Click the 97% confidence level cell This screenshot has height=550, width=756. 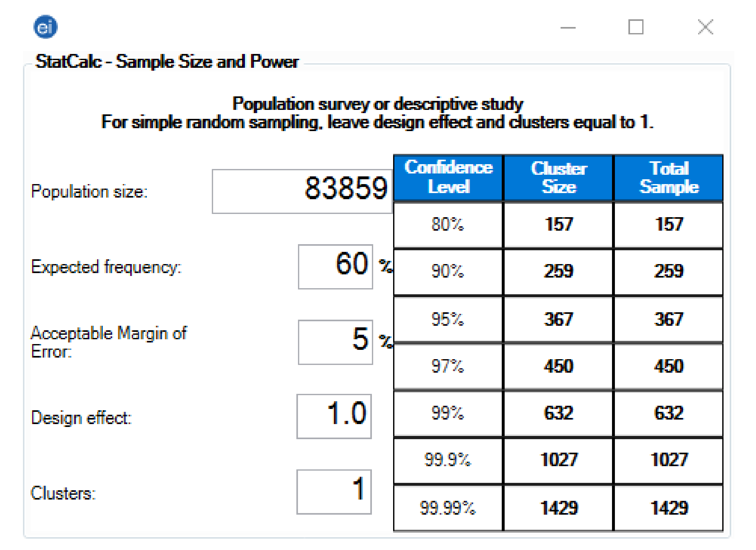click(448, 366)
